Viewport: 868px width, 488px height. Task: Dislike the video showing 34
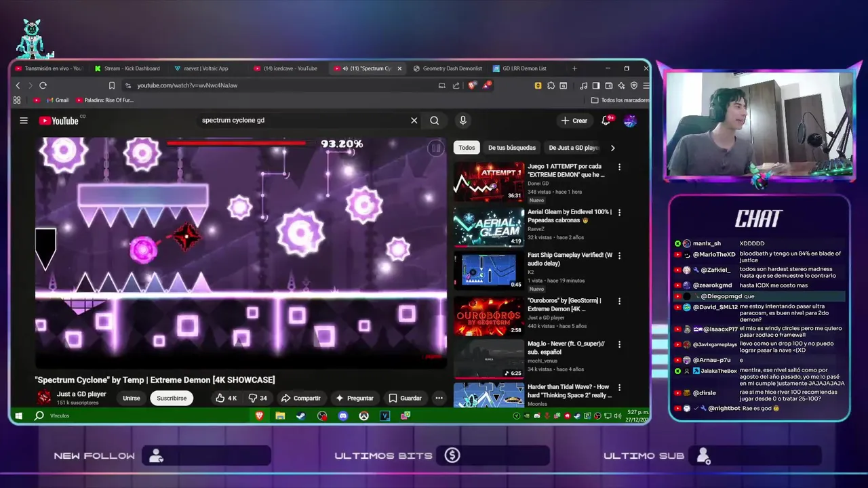click(x=258, y=398)
